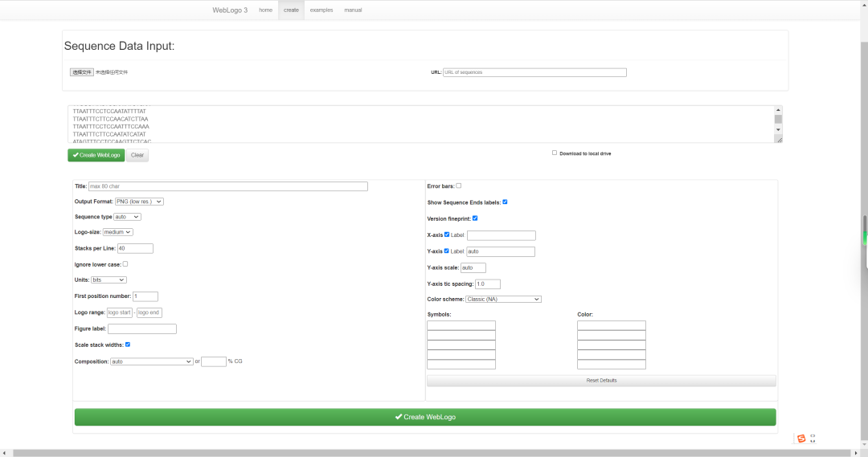Click the Reset Defaults button
Image resolution: width=868 pixels, height=457 pixels.
click(x=601, y=381)
